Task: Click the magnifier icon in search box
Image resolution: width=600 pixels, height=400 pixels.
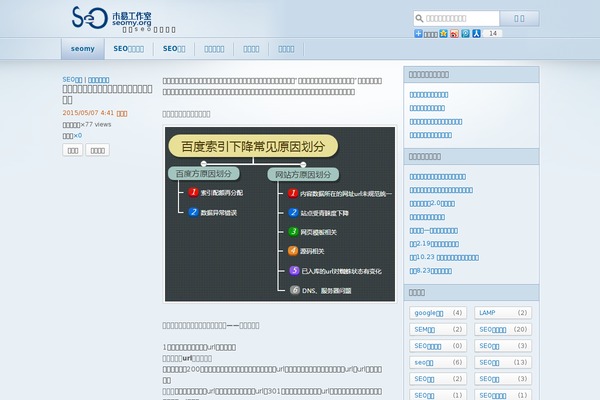Action: tap(419, 18)
